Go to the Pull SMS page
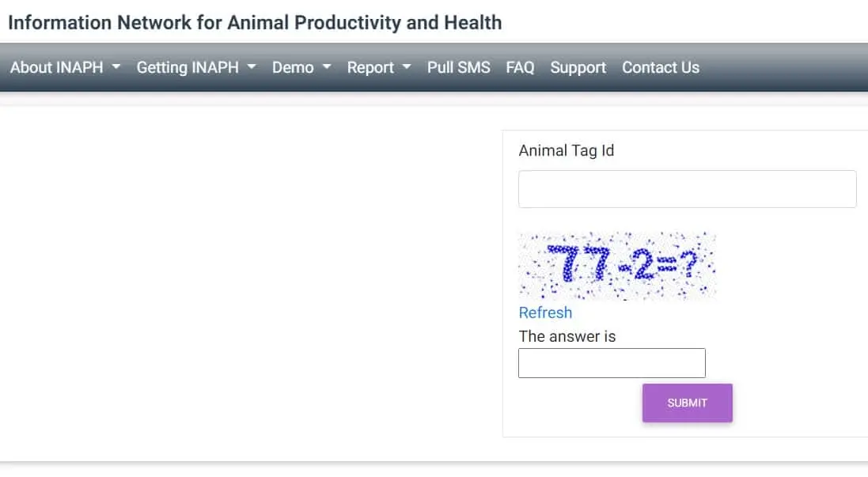This screenshot has width=868, height=477. click(459, 68)
